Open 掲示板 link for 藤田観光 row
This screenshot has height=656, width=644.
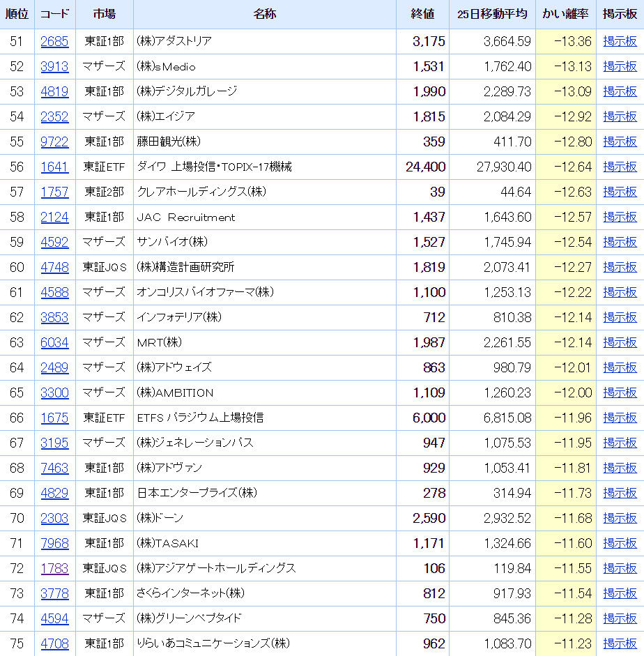point(620,142)
